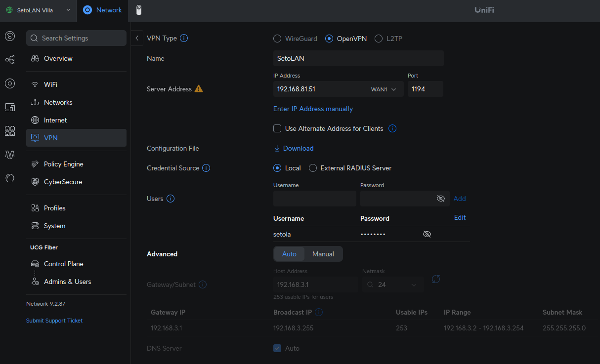600x364 pixels.
Task: Open Policy Engine settings
Action: (x=76, y=164)
